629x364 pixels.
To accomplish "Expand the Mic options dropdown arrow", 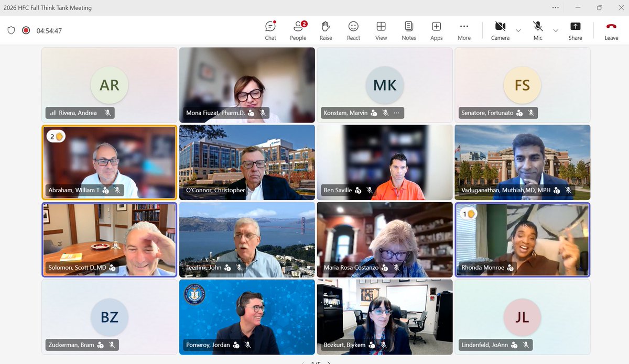I will (x=556, y=30).
